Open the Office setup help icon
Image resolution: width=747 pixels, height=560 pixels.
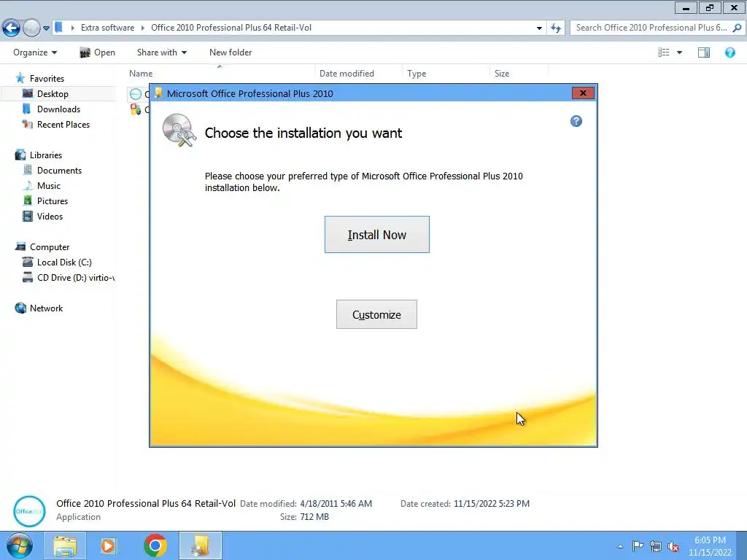coord(576,121)
